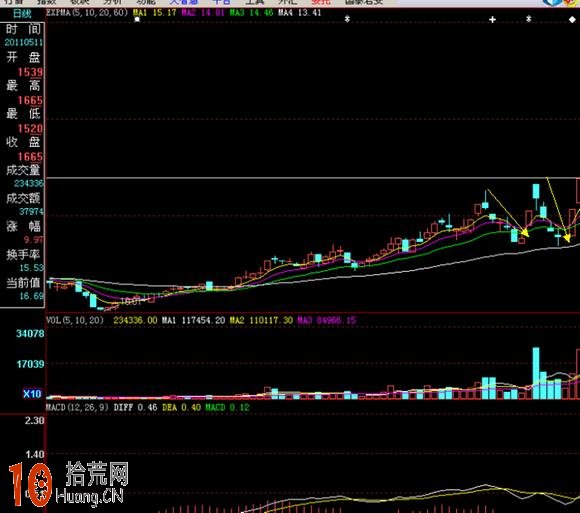Click the date value 20110511
Screen dimensions: 580x513
point(24,42)
